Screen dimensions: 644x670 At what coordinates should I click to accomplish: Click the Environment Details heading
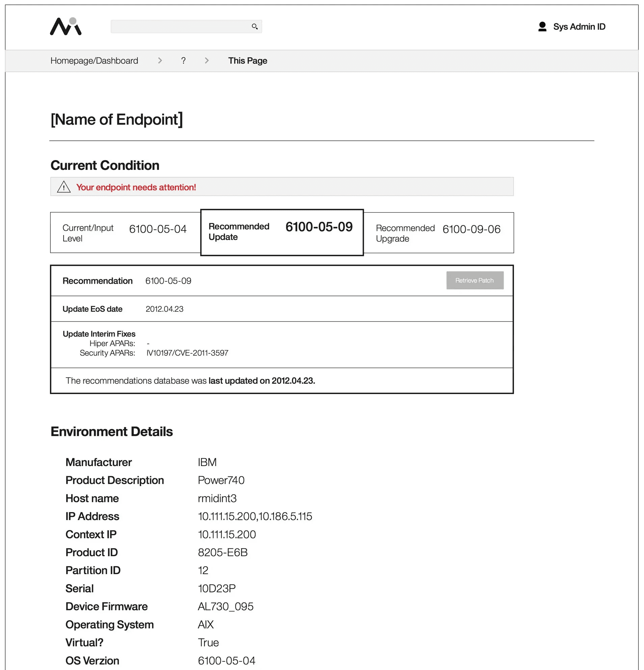(112, 432)
